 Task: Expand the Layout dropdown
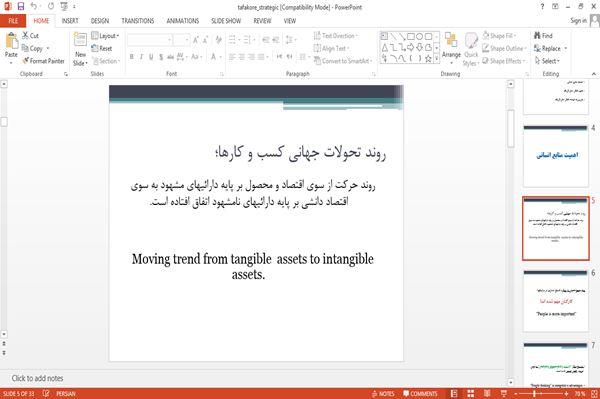point(105,36)
